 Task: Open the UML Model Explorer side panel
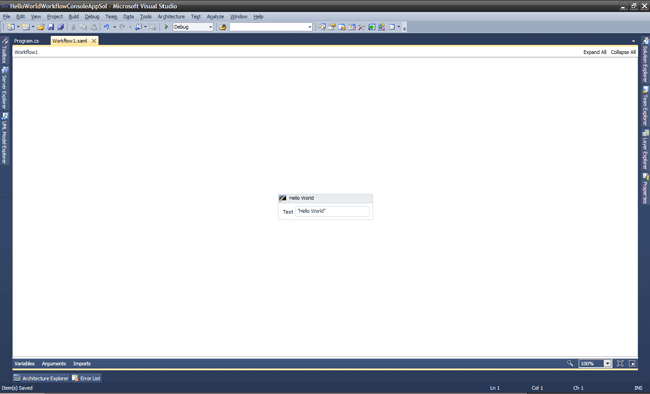(5, 138)
